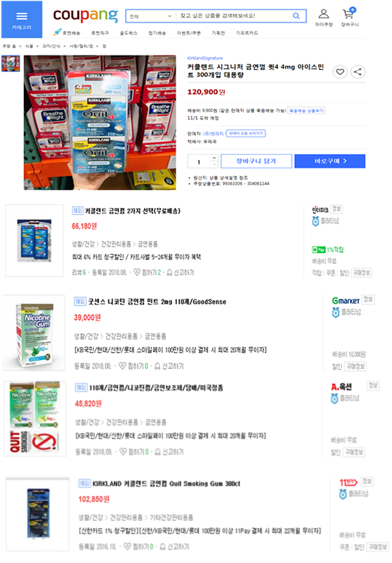Click the share icon beside the heart
The height and width of the screenshot is (563, 392).
point(358,72)
